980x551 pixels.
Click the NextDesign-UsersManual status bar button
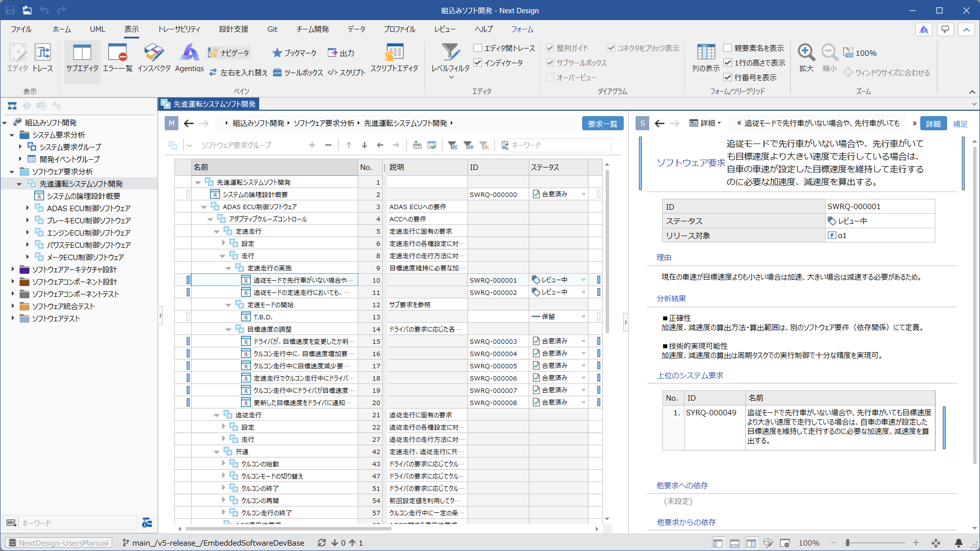coord(59,543)
